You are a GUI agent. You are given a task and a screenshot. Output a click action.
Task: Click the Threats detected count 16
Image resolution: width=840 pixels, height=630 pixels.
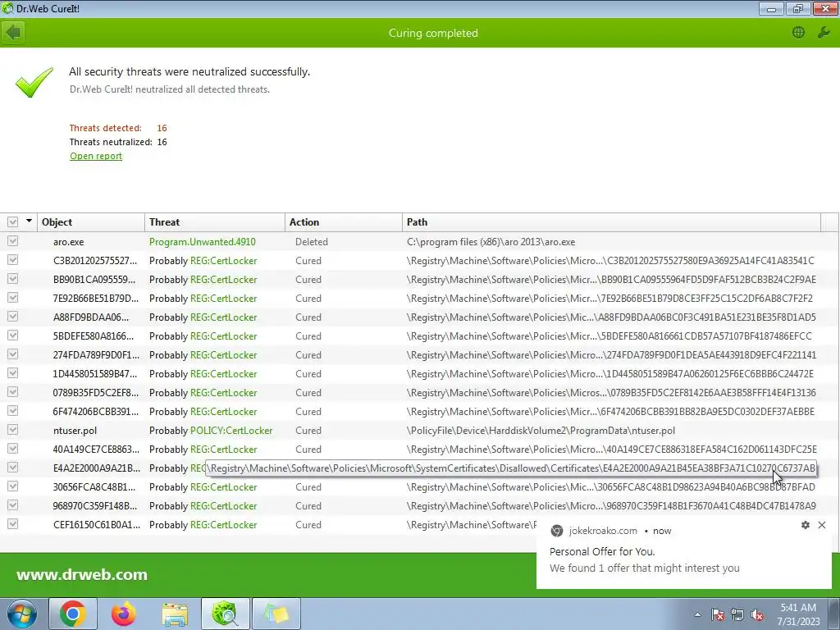coord(162,128)
